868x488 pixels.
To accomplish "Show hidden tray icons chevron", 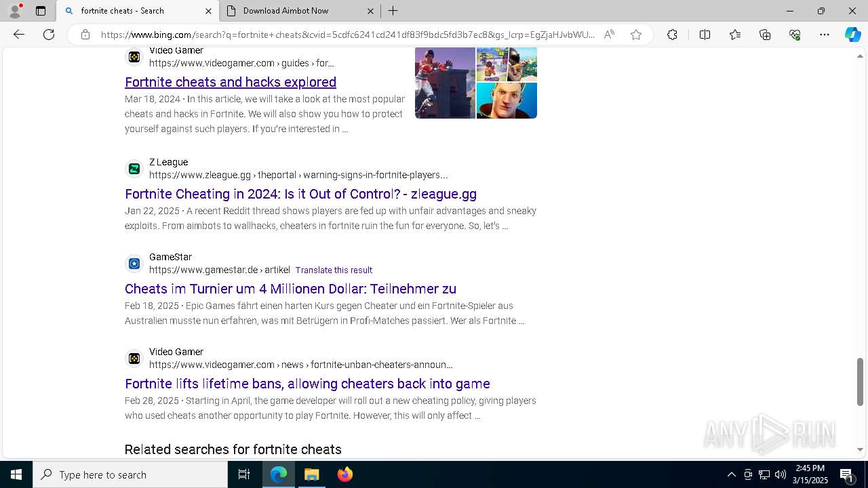I will [x=731, y=474].
